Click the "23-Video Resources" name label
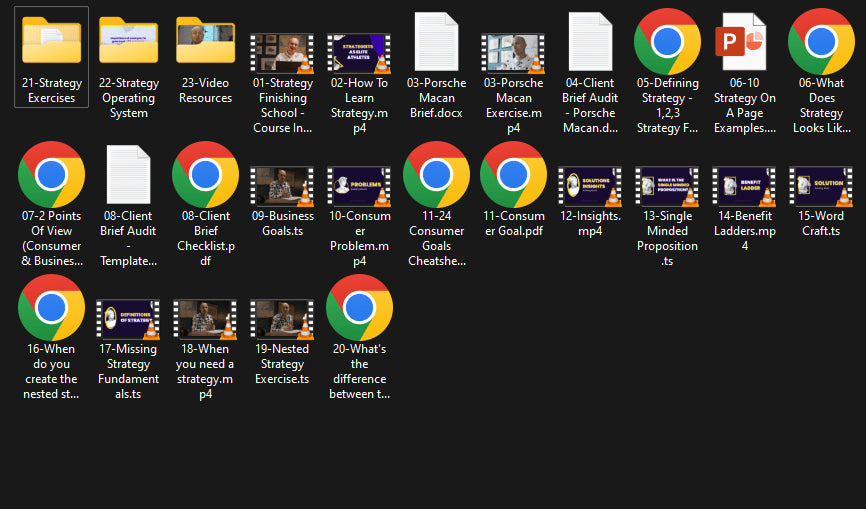 (205, 91)
